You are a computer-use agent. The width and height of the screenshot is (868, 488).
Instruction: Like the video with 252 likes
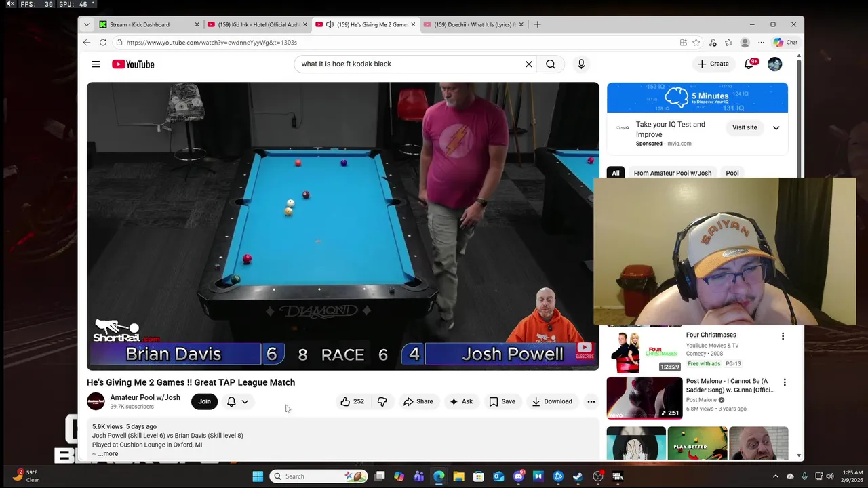[353, 401]
